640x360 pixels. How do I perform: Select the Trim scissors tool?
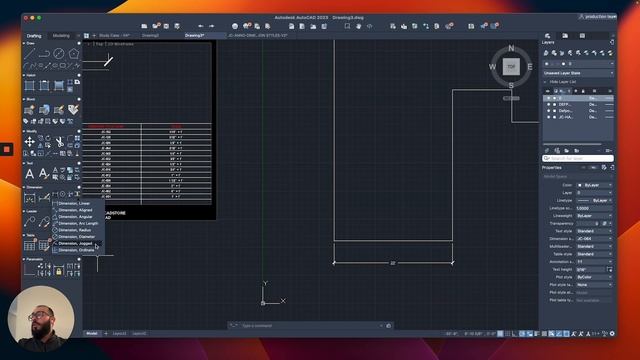pos(59,142)
